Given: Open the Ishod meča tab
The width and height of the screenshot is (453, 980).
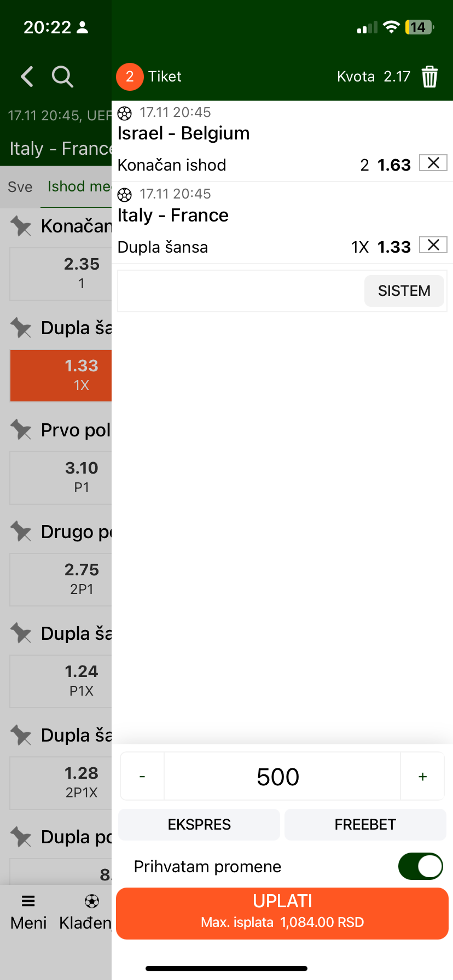Looking at the screenshot, I should click(79, 187).
